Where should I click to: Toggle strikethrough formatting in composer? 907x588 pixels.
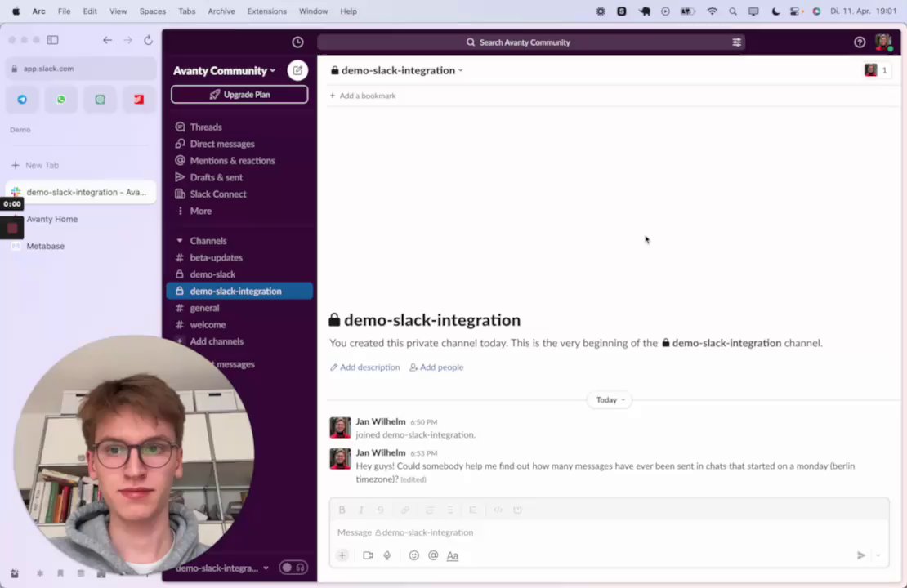[380, 510]
